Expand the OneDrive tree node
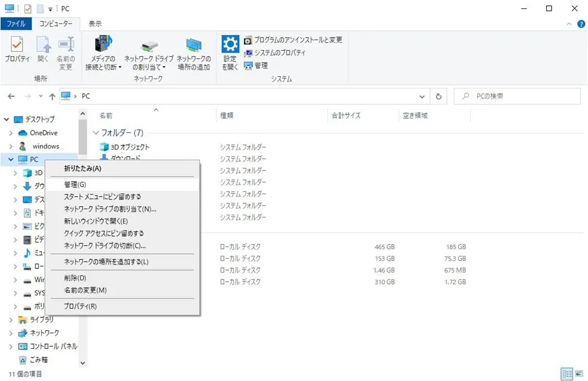The height and width of the screenshot is (381, 588). tap(11, 133)
